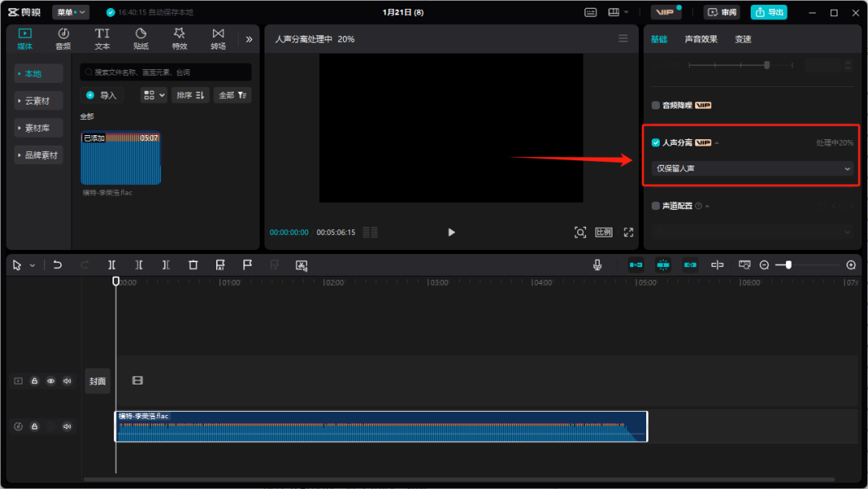Screen dimensions: 868x489
Task: Open the 审阅 review button
Action: point(722,12)
